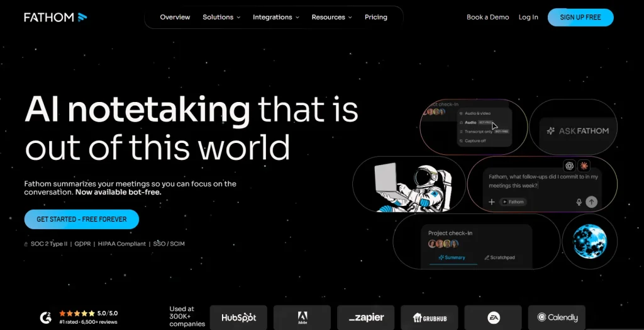Go to the Pricing page
Screen dimensions: 644x330
tap(376, 17)
